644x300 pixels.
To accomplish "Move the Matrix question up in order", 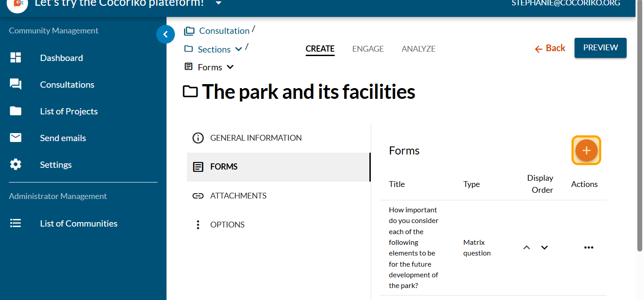I will tap(527, 247).
